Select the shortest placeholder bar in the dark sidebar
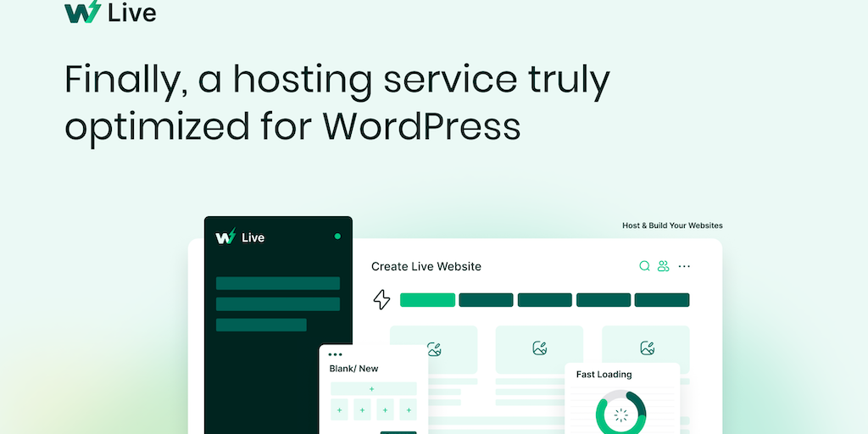Viewport: 868px width, 434px height. [x=261, y=325]
